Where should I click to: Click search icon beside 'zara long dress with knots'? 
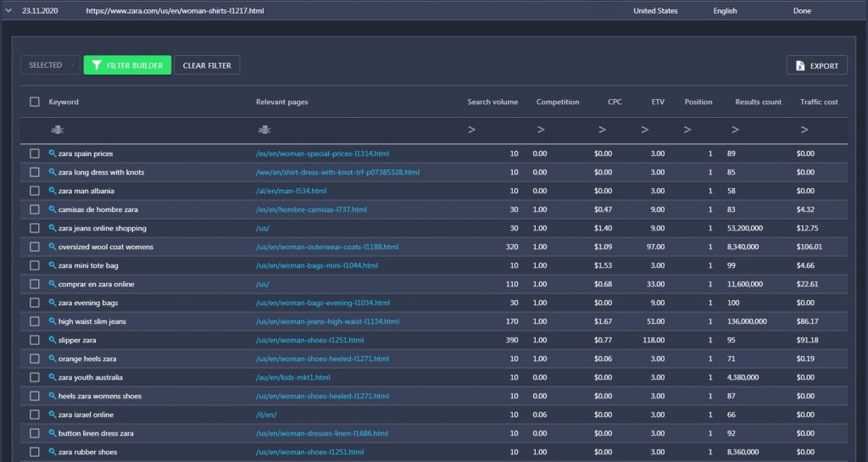[52, 172]
